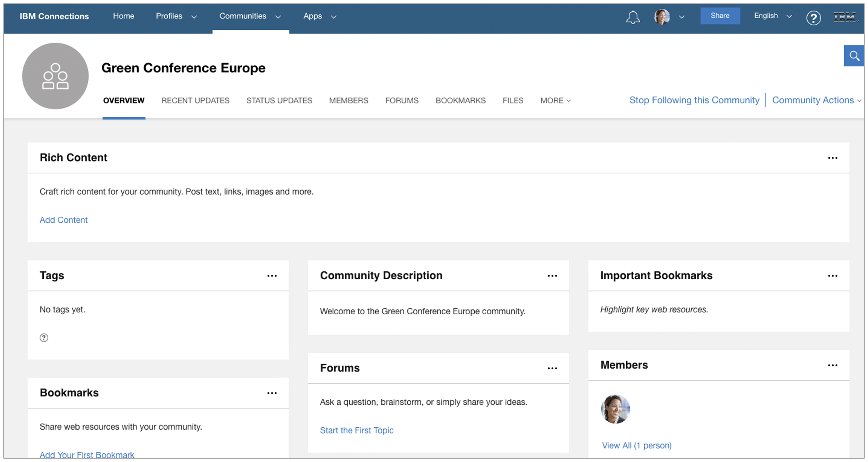The height and width of the screenshot is (462, 868).
Task: Open the help question mark icon
Action: coord(813,17)
